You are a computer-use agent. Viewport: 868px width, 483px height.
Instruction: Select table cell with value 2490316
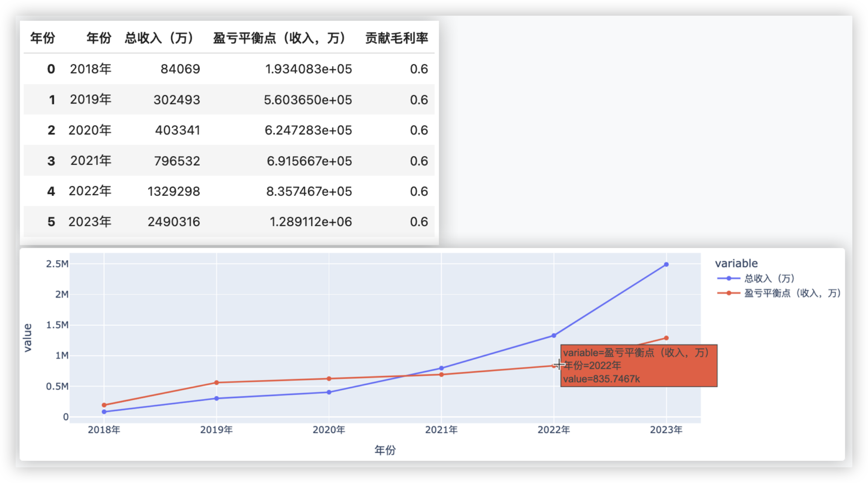point(174,222)
